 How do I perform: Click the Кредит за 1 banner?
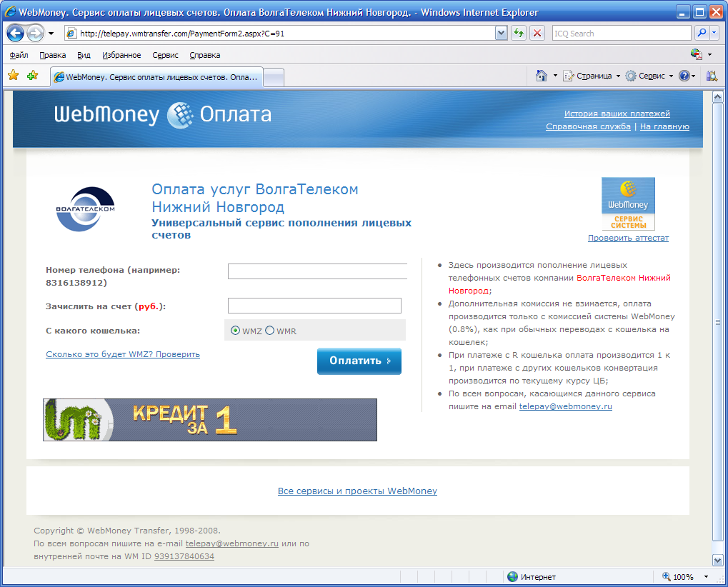[210, 420]
